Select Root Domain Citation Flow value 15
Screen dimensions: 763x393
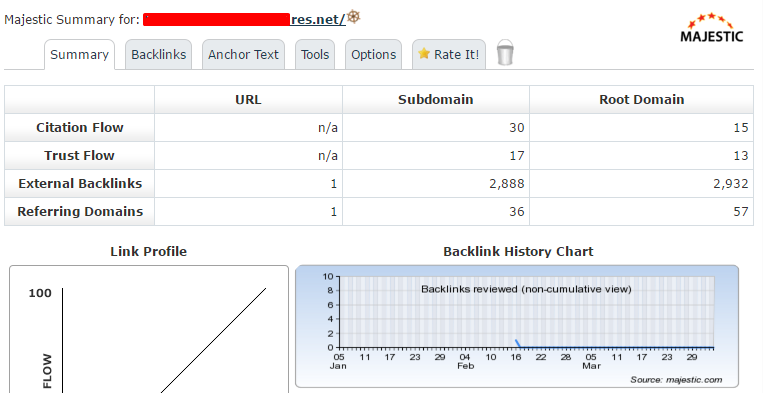click(741, 127)
